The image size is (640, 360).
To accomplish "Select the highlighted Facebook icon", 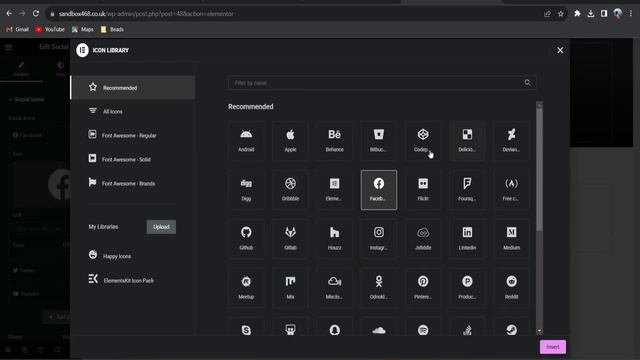I will [379, 190].
